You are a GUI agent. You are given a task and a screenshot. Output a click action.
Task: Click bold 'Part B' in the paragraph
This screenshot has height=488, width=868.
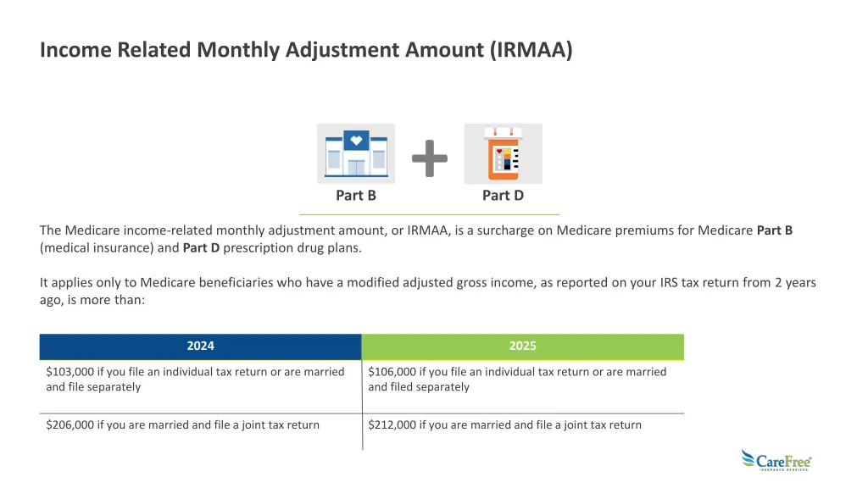pos(774,230)
